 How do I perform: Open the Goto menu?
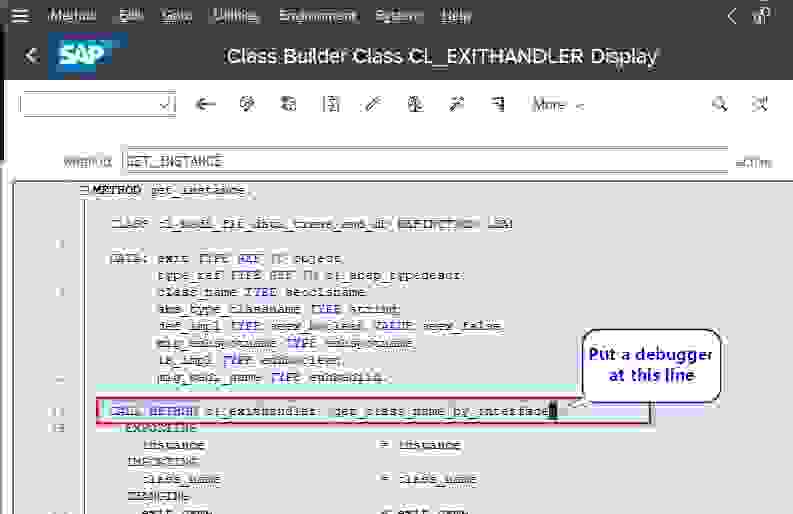[176, 16]
